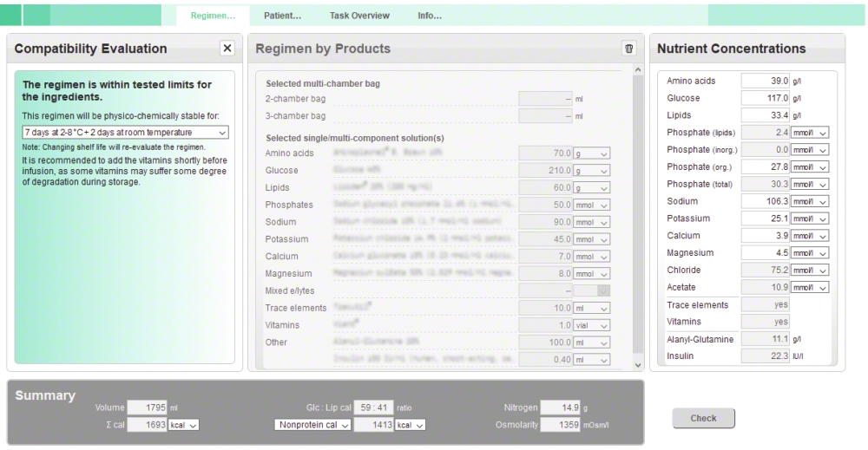Click the Osmolarity field 1359
The width and height of the screenshot is (868, 450).
pos(560,425)
